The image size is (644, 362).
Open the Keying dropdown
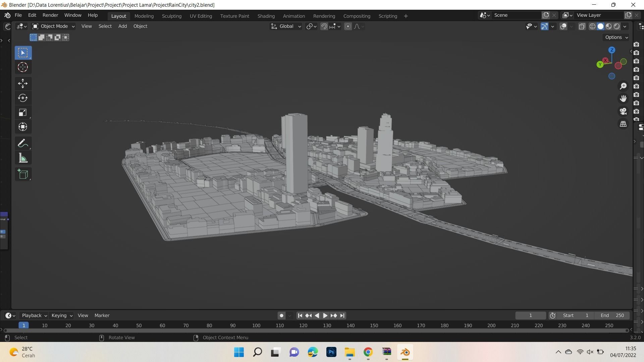62,316
